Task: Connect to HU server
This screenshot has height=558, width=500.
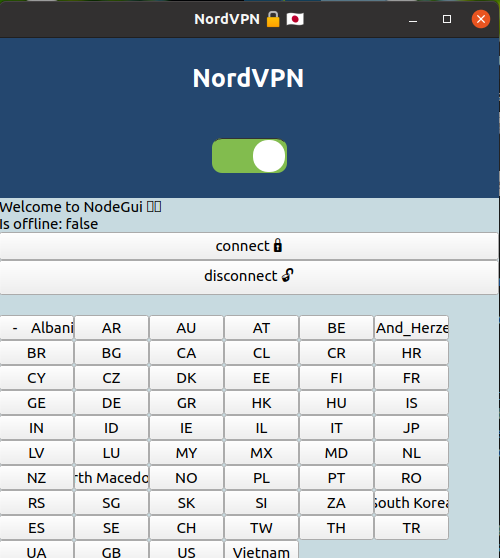Action: coord(336,403)
